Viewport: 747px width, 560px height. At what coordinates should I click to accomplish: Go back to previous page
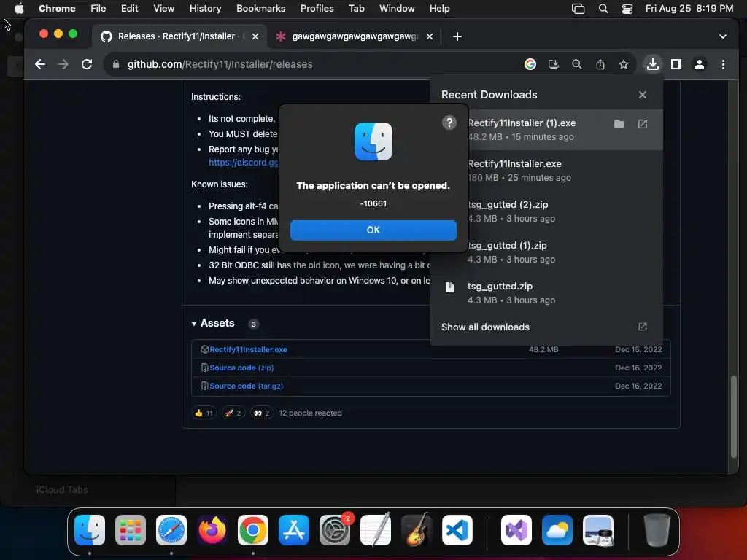click(40, 64)
